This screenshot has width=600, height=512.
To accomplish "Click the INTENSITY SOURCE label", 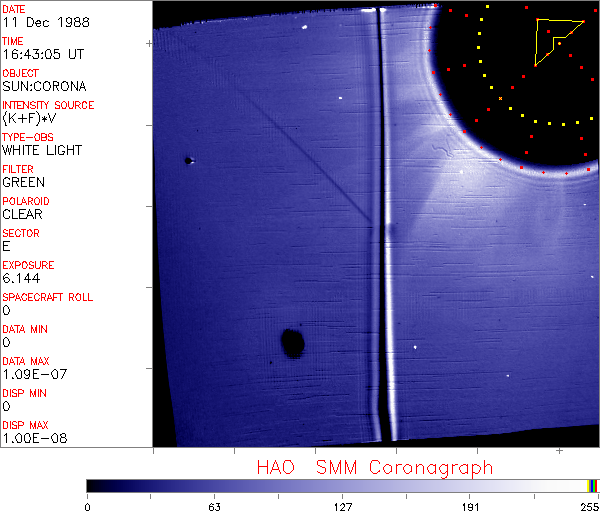I will click(x=48, y=105).
